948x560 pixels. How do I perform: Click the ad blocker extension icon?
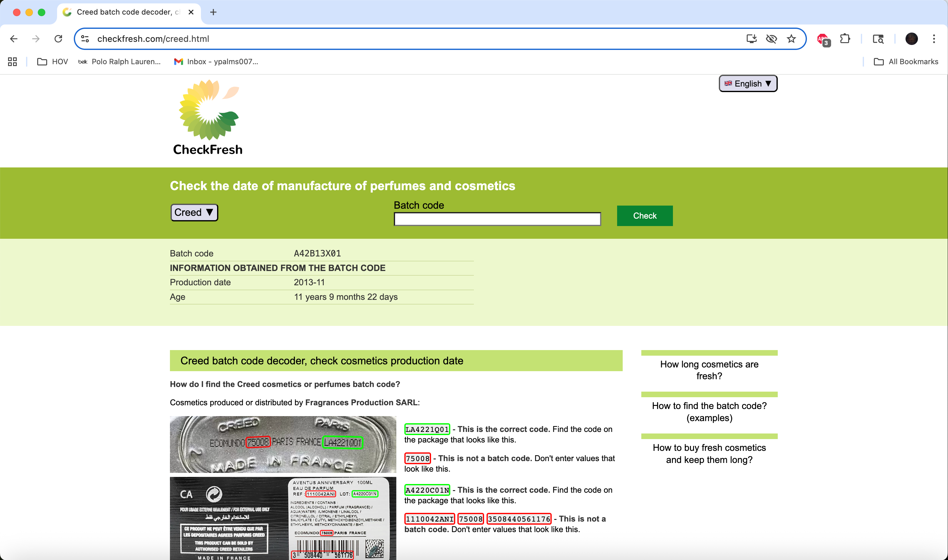(823, 39)
